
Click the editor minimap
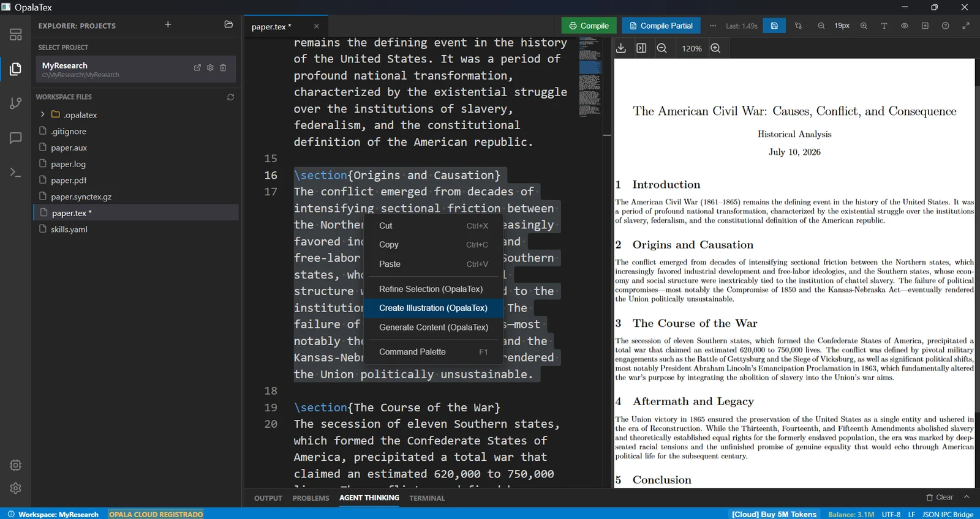(590, 77)
